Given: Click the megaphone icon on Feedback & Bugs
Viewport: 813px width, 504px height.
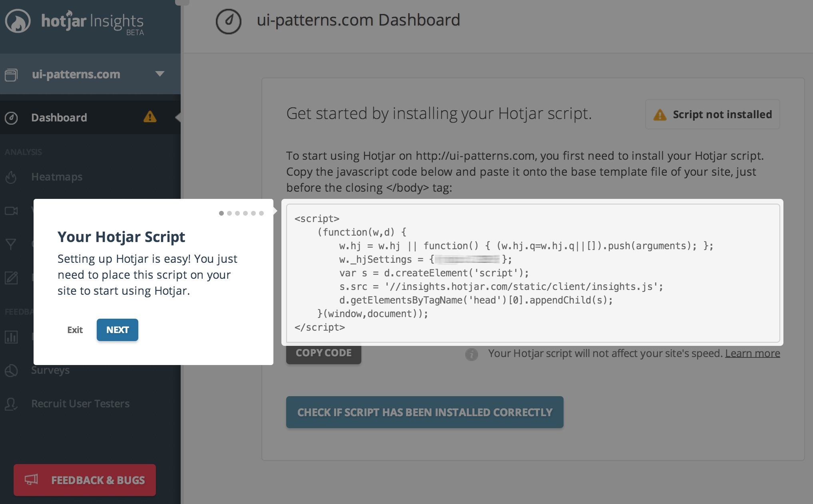Looking at the screenshot, I should (x=31, y=480).
